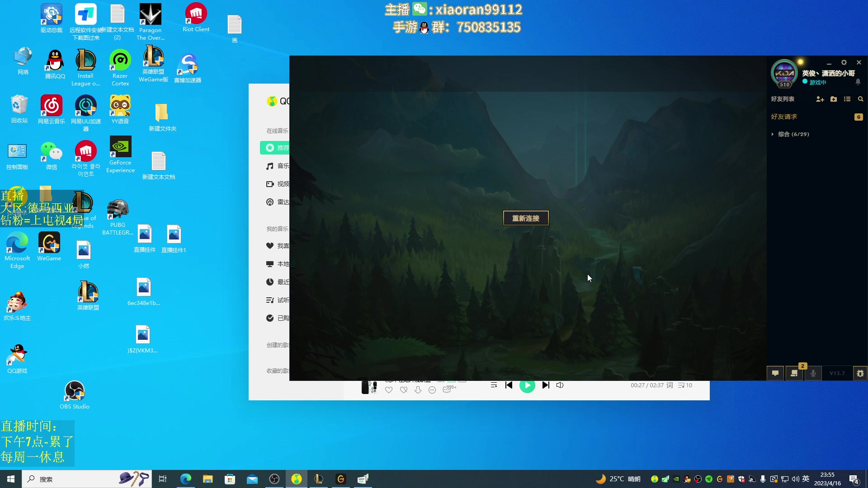Open 雷达 section in QQ Music sidebar
This screenshot has width=868, height=488.
pos(277,202)
